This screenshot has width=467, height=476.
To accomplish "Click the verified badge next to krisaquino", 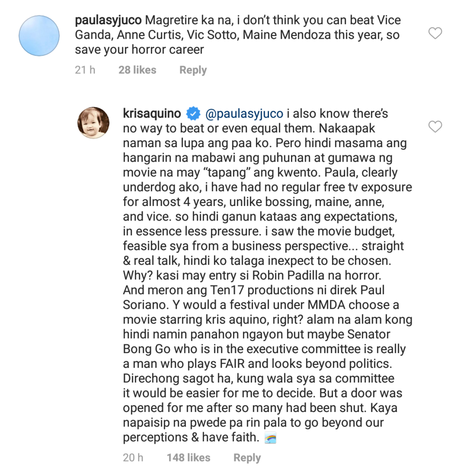I will click(193, 114).
